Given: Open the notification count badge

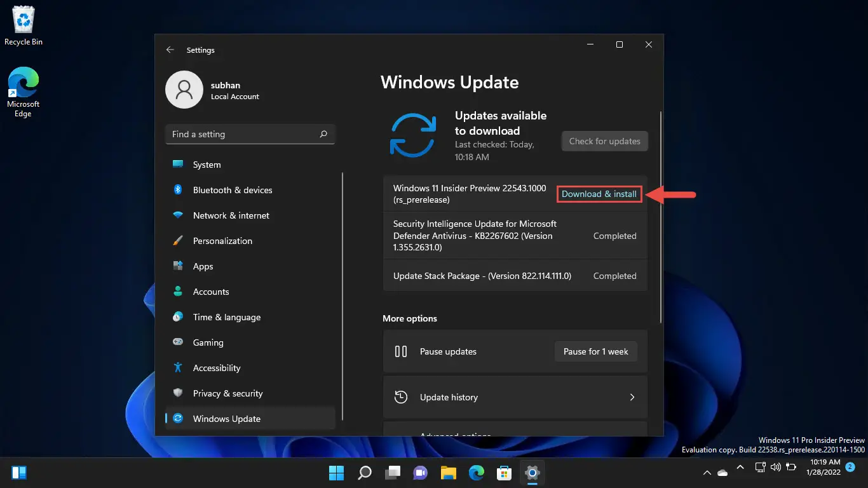Looking at the screenshot, I should [x=850, y=467].
